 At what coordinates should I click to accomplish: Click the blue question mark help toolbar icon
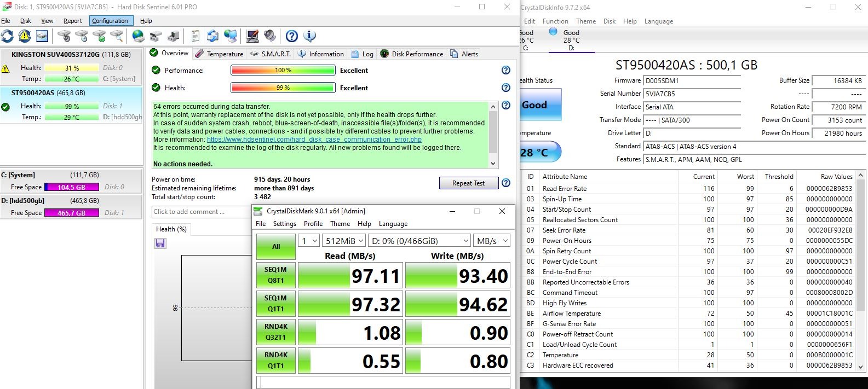click(292, 36)
